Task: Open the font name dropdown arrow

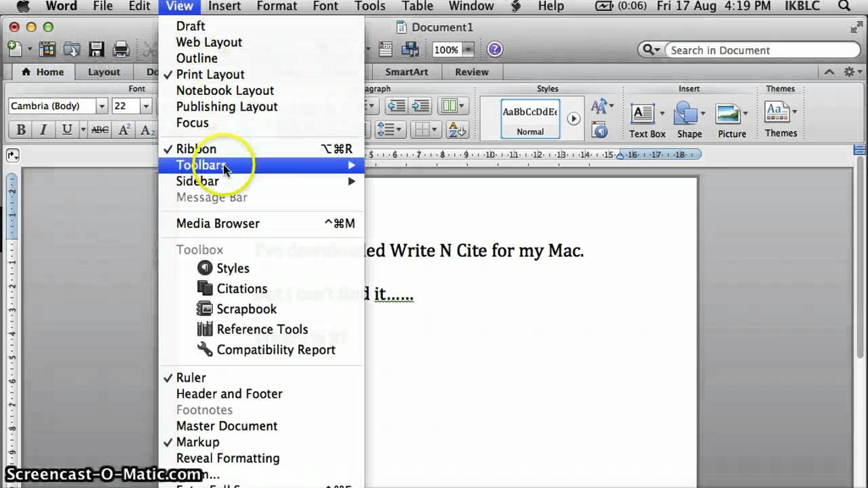Action: [102, 106]
